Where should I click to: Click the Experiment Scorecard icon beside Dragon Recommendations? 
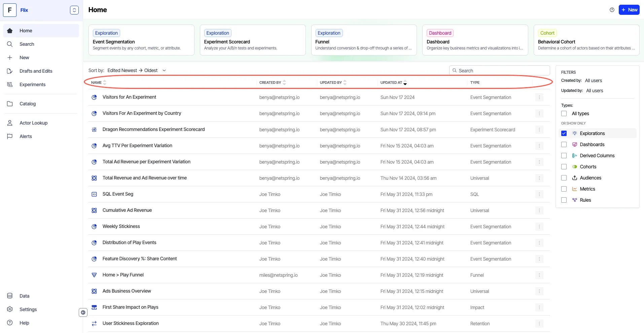click(94, 130)
